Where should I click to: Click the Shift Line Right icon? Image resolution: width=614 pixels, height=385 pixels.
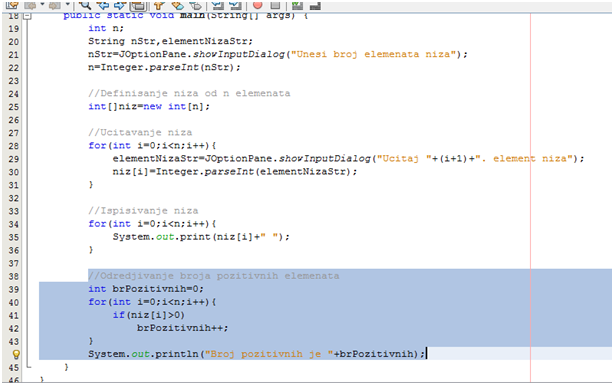[235, 5]
